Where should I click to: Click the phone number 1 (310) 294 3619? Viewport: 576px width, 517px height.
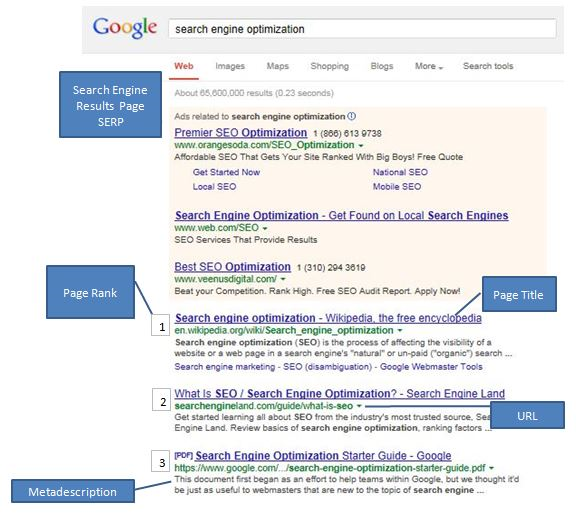click(331, 268)
